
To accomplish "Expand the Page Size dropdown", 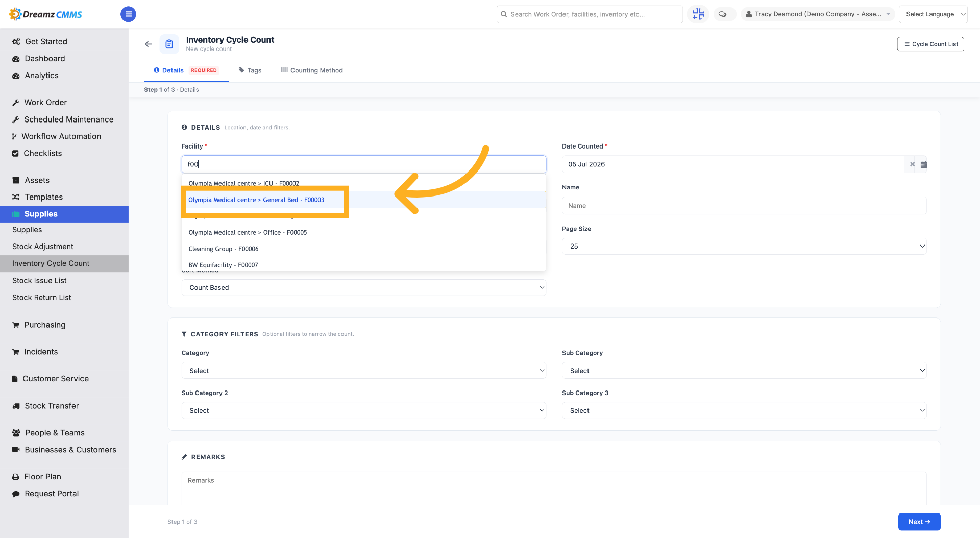I will click(x=744, y=247).
